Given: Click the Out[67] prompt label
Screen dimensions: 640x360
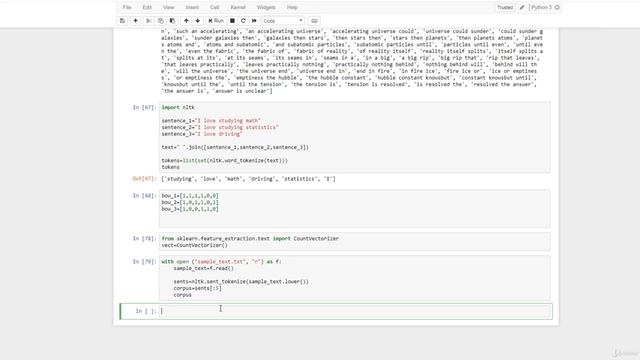Looking at the screenshot, I should click(144, 179).
